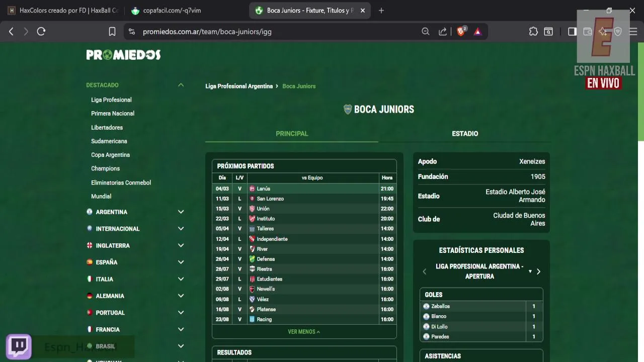Click the Inglaterra flag icon in sidebar

(90, 245)
